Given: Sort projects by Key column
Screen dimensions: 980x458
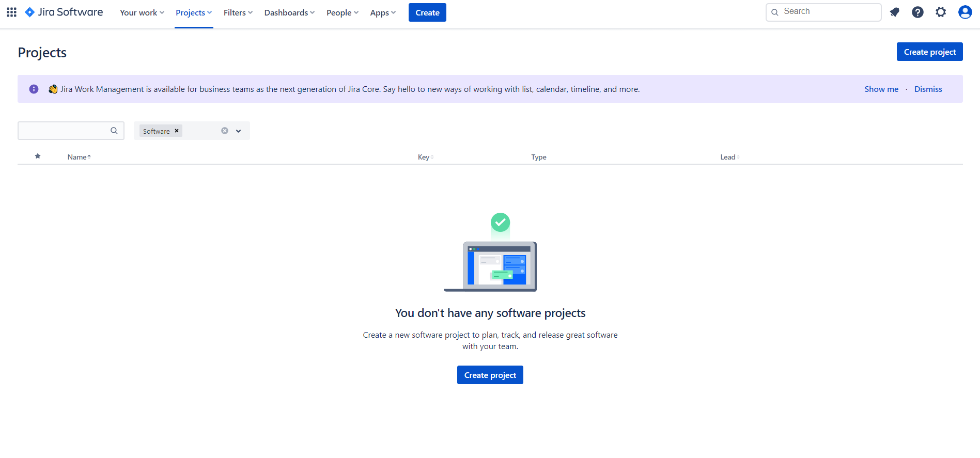Looking at the screenshot, I should coord(426,157).
